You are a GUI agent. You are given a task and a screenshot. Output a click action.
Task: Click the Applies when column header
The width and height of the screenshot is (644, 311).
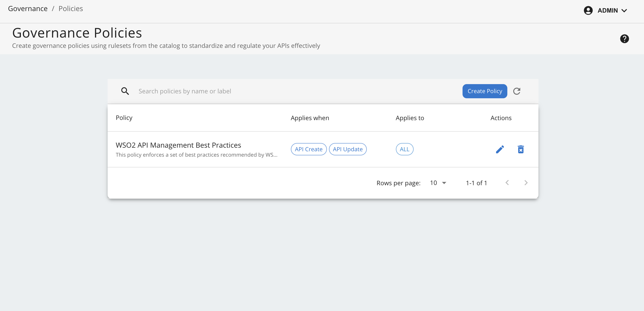click(310, 118)
